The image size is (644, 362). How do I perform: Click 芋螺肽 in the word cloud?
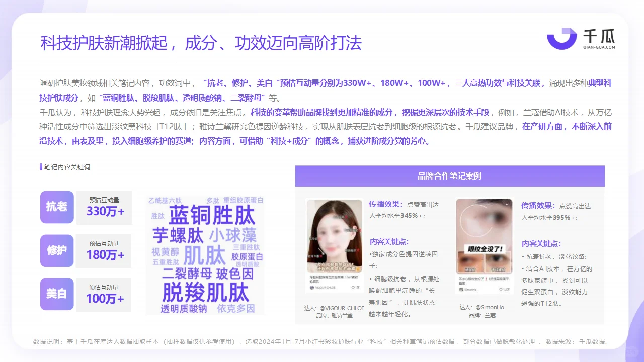(178, 236)
